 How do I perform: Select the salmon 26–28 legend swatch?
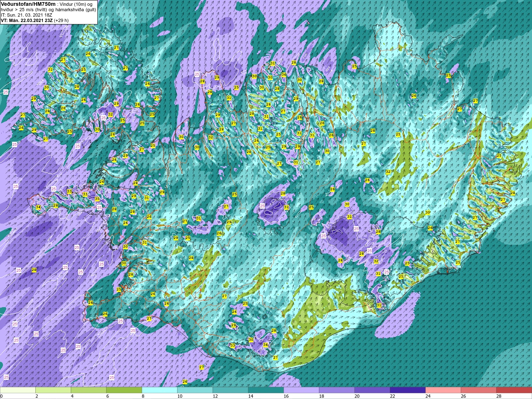coord(479,390)
